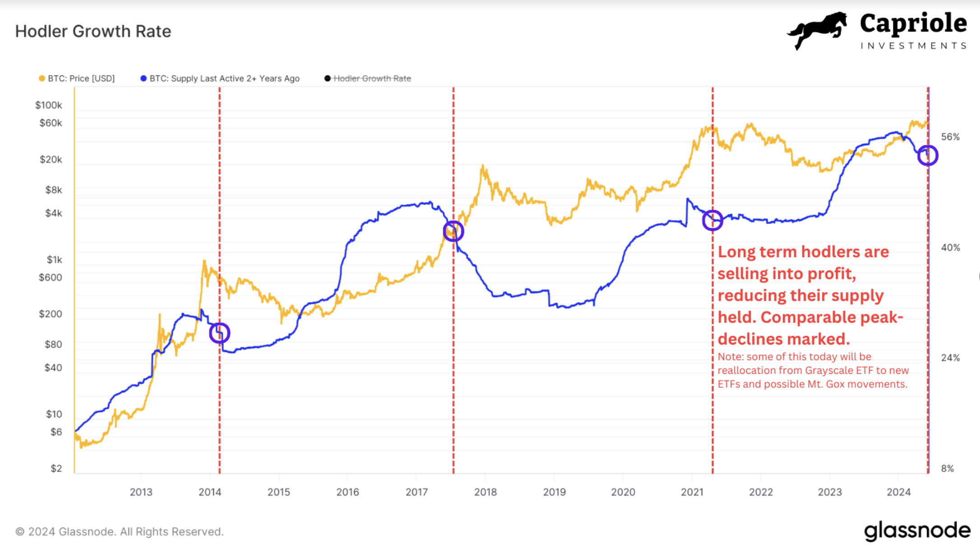Click the glassnode logo wordmark
Viewport: 980px width, 554px height.
(x=917, y=531)
